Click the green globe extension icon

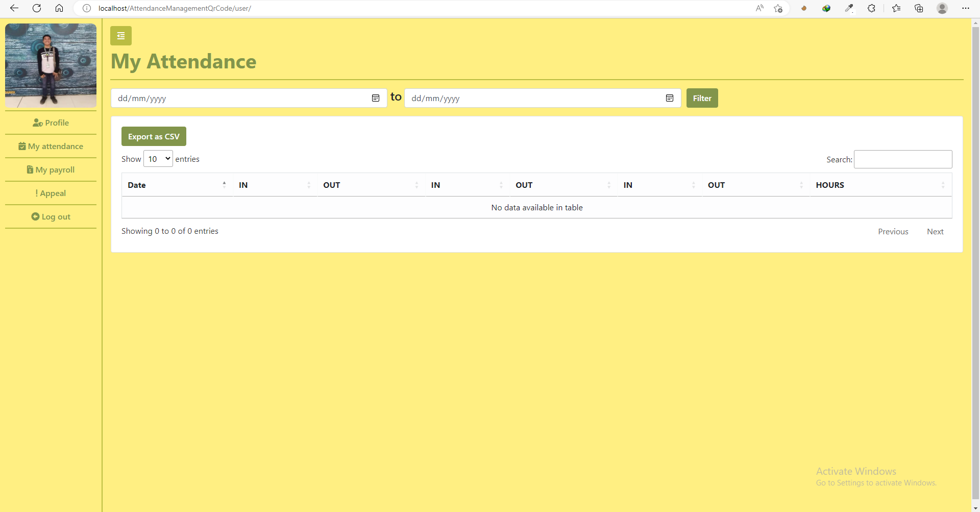pos(826,8)
